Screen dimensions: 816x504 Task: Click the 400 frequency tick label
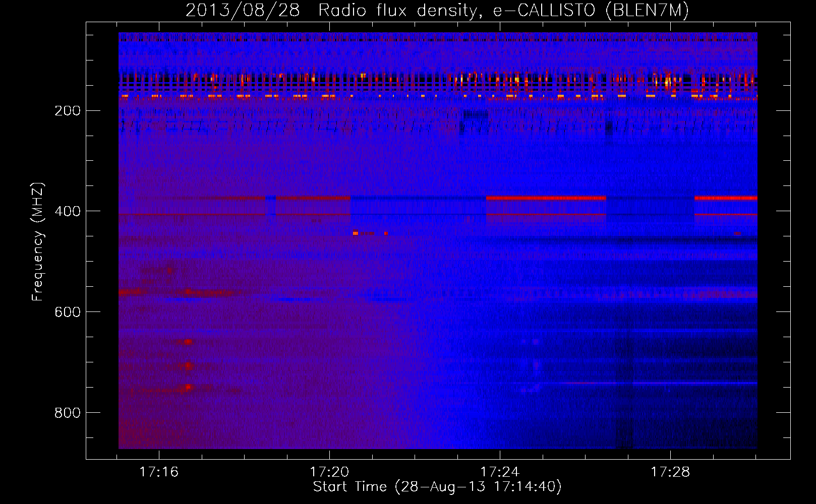pos(68,211)
